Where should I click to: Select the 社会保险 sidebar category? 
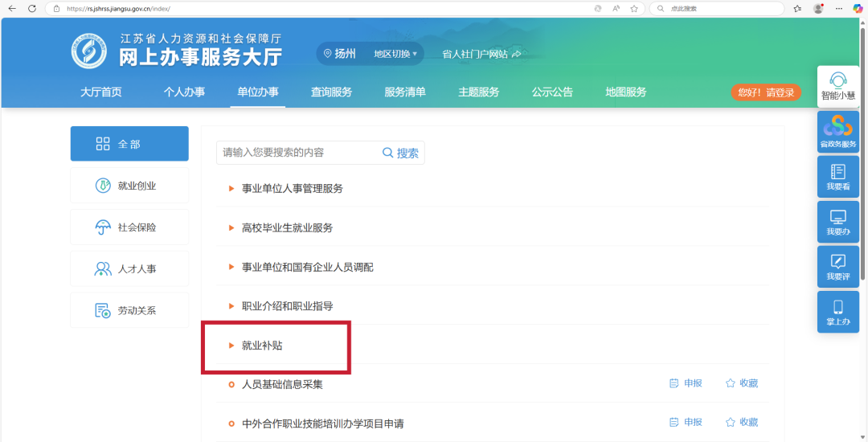[129, 227]
